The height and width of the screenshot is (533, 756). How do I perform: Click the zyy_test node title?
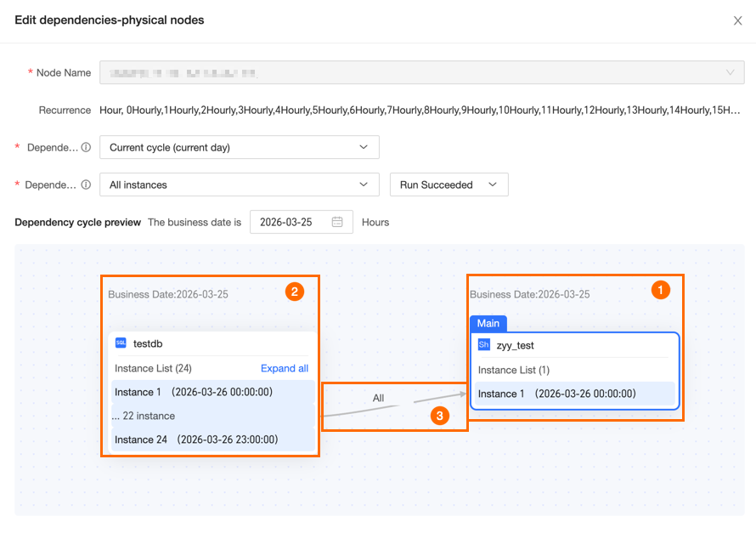tap(515, 345)
